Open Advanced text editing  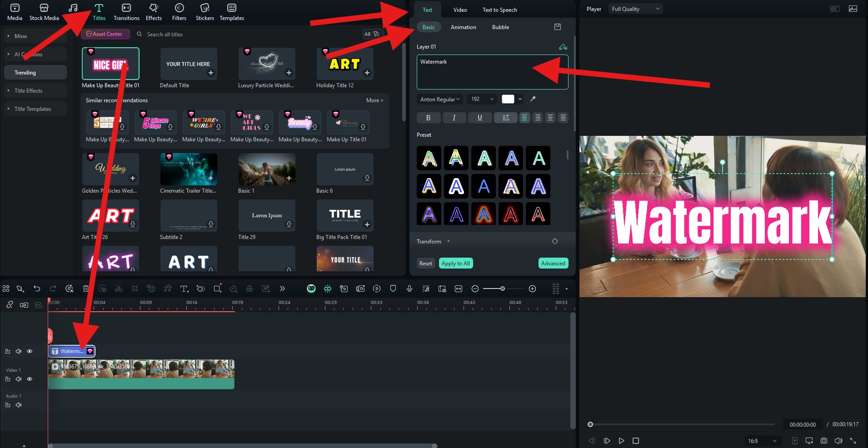tap(553, 263)
